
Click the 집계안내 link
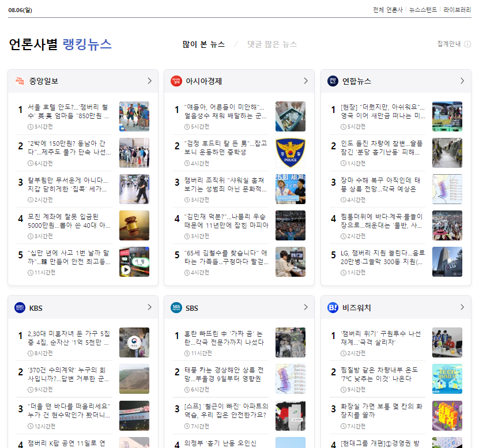pyautogui.click(x=449, y=44)
